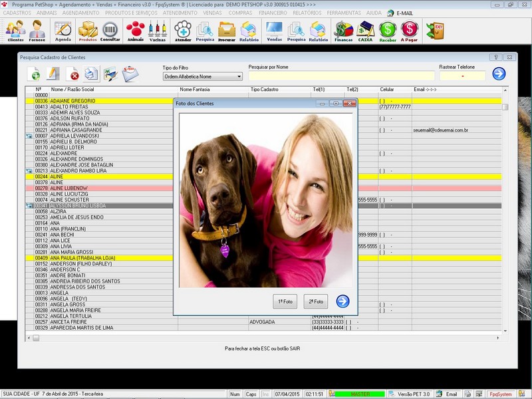Open the CADASTROS menu

click(x=17, y=13)
